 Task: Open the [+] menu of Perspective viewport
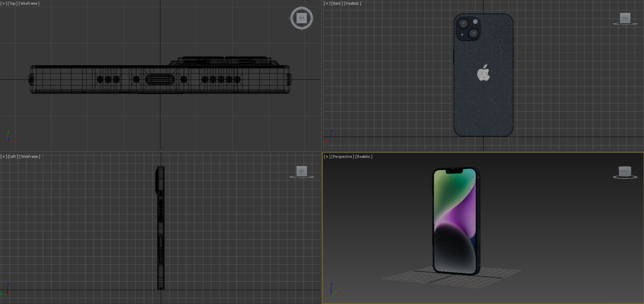[x=327, y=157]
